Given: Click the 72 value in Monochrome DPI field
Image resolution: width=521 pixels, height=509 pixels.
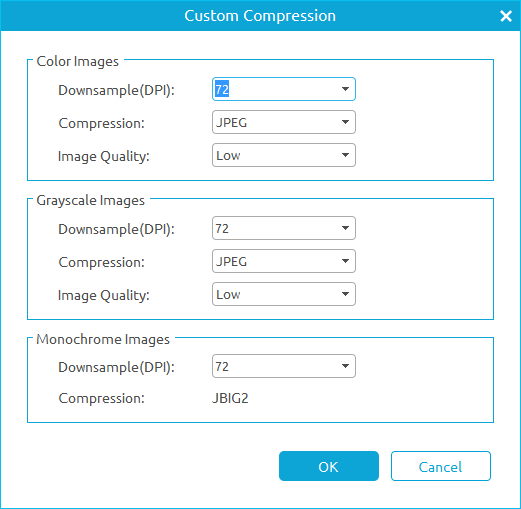Looking at the screenshot, I should 222,366.
